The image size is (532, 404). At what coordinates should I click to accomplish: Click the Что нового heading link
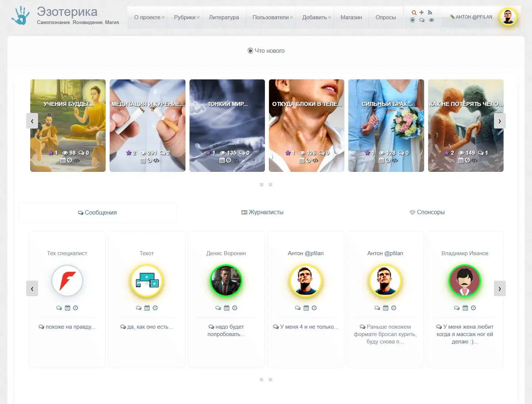pyautogui.click(x=266, y=51)
